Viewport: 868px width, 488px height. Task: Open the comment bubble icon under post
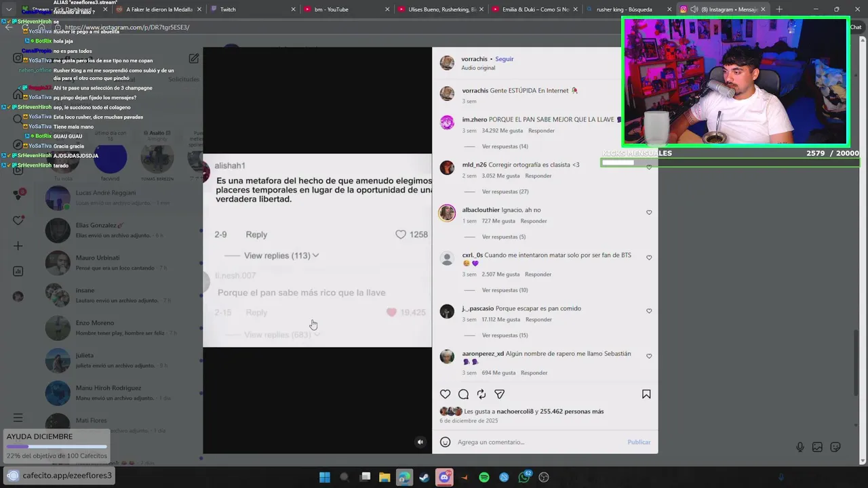(x=463, y=394)
